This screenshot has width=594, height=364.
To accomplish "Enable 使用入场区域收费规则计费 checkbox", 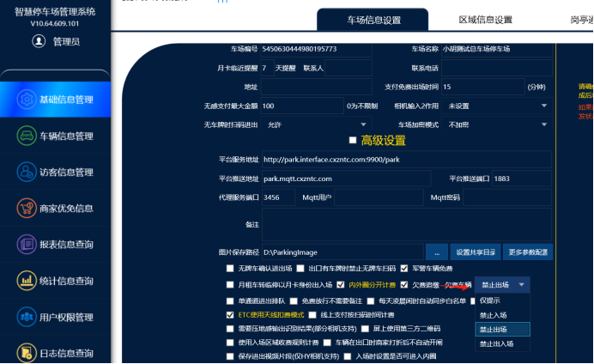I will (230, 343).
